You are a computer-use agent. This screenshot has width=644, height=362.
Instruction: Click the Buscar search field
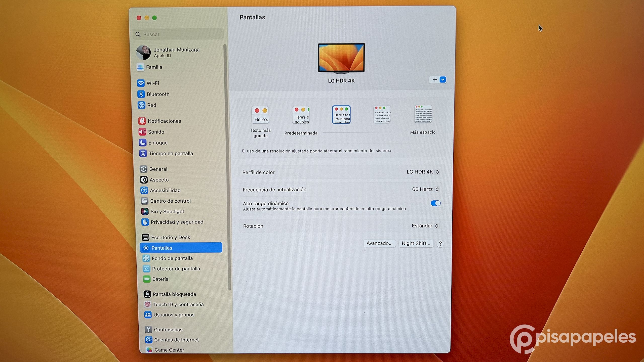[178, 34]
